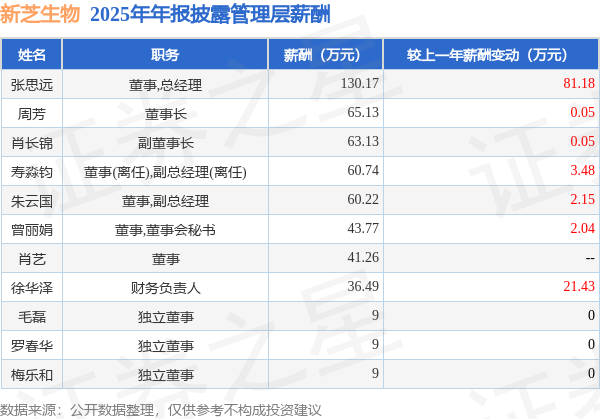Click the red 21.43 change value
The image size is (600, 419).
click(579, 286)
